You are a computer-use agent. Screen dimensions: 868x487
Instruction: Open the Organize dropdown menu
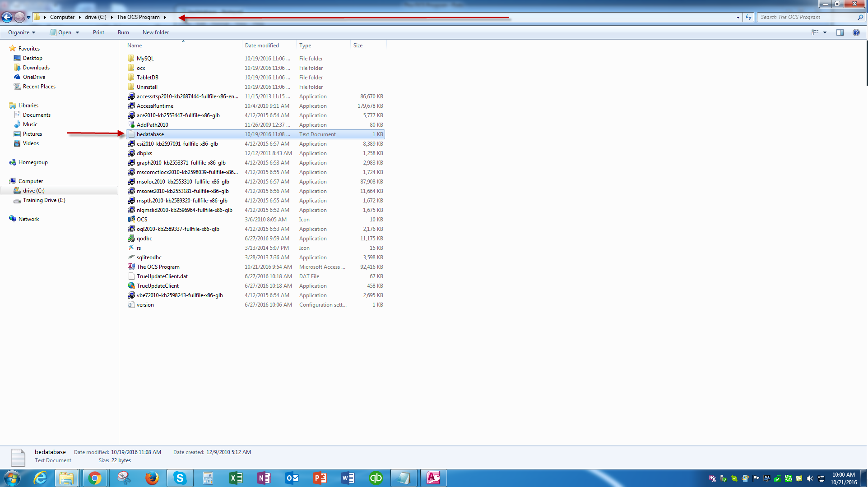tap(21, 32)
